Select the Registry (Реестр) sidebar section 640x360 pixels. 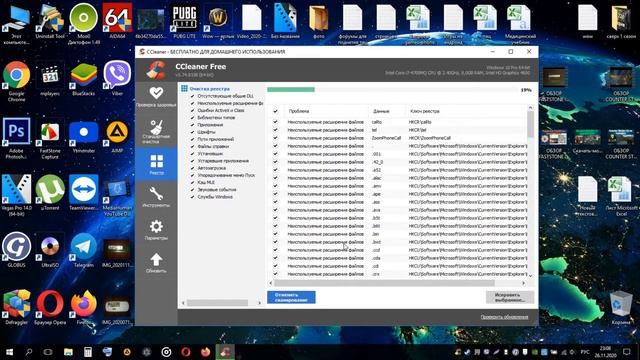click(x=156, y=164)
